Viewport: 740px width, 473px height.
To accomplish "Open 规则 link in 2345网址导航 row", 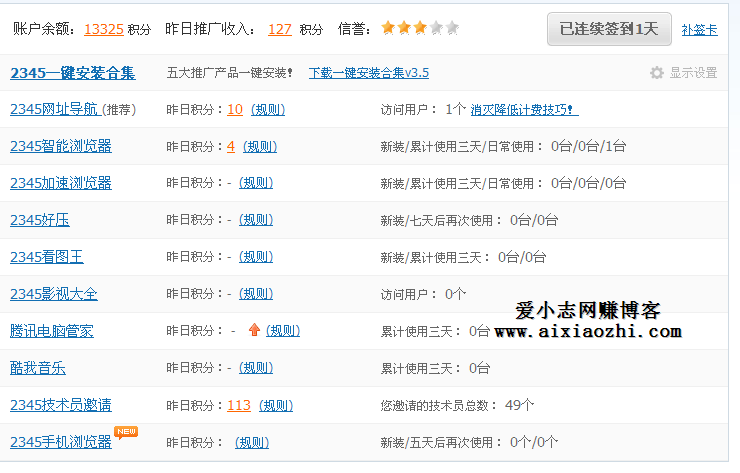I will (x=268, y=110).
